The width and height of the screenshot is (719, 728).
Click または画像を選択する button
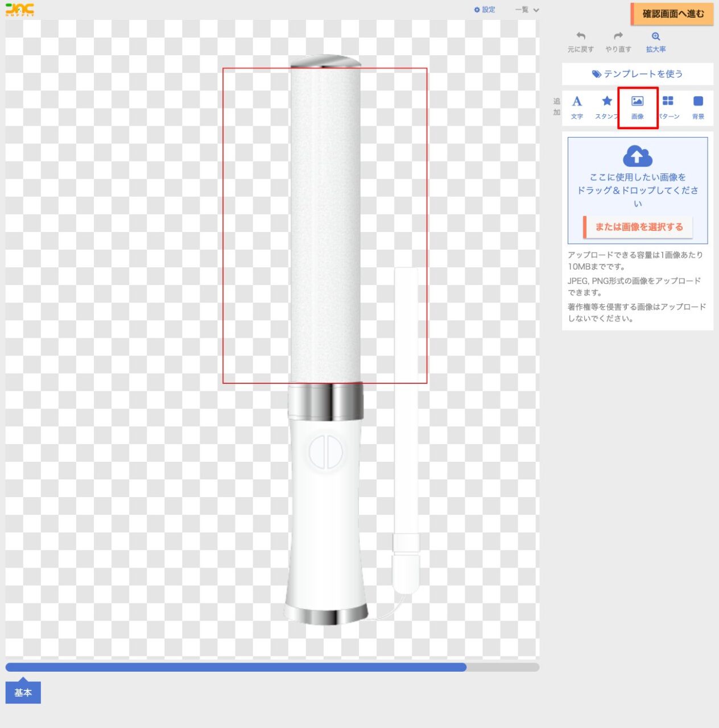coord(638,227)
